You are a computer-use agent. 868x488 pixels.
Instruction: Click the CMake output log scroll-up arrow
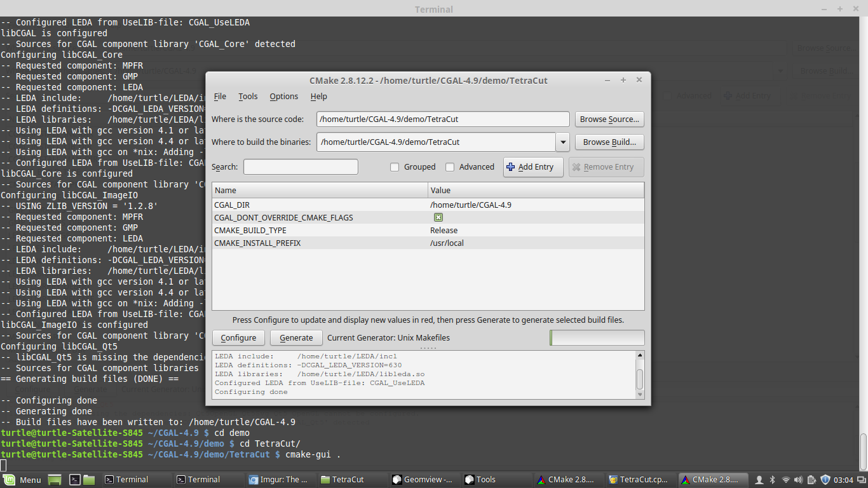tap(640, 355)
